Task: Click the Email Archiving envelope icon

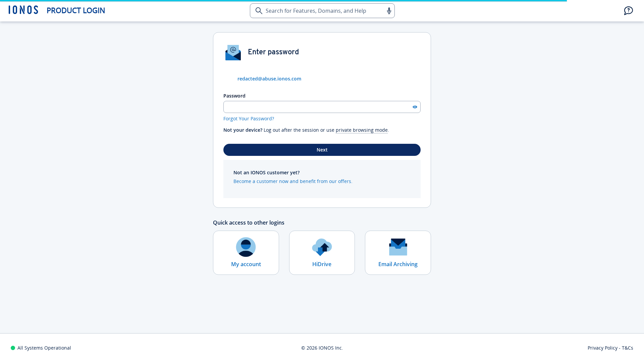Action: pos(398,247)
